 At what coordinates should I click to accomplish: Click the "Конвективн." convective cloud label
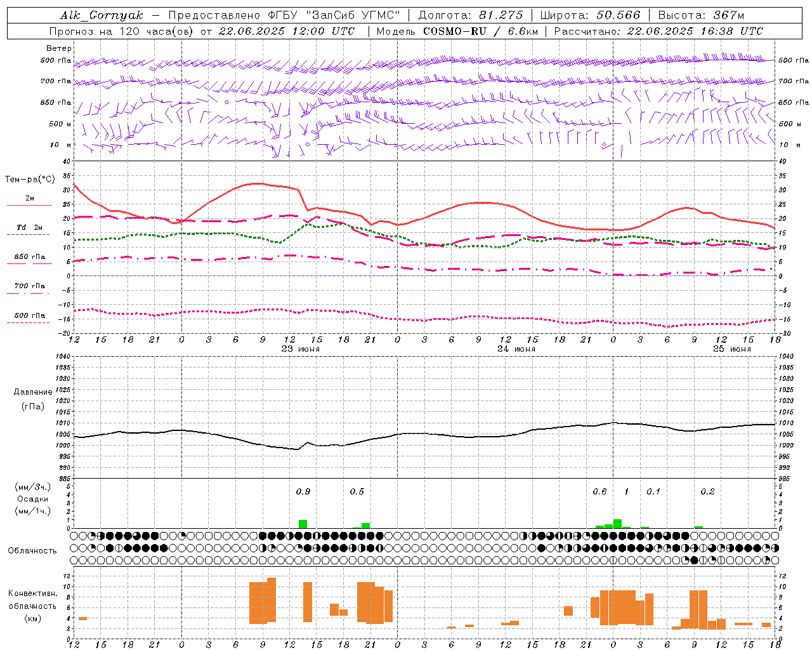(32, 594)
